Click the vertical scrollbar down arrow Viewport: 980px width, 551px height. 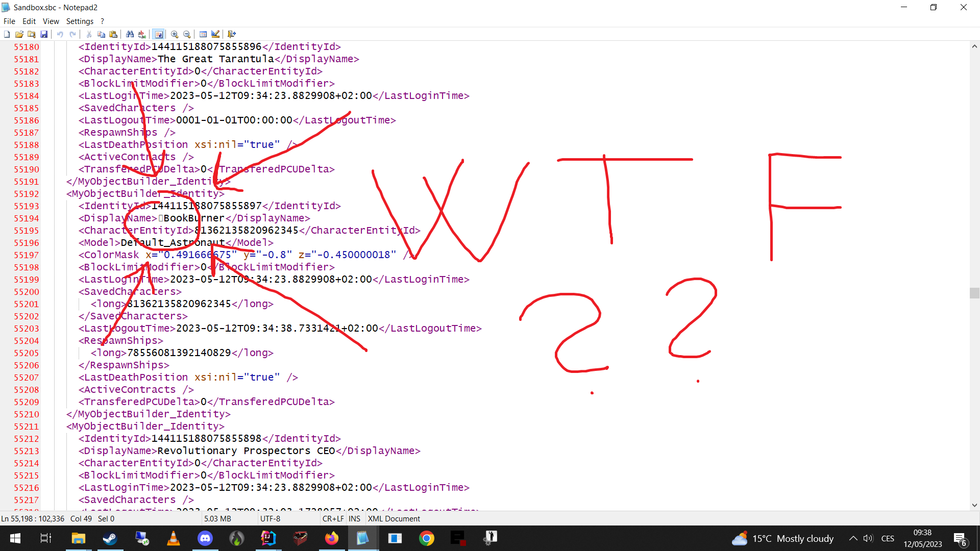974,505
